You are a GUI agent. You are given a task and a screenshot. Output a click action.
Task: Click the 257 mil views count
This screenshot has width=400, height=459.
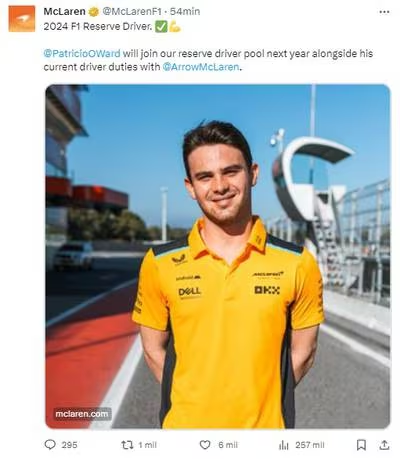pos(310,445)
